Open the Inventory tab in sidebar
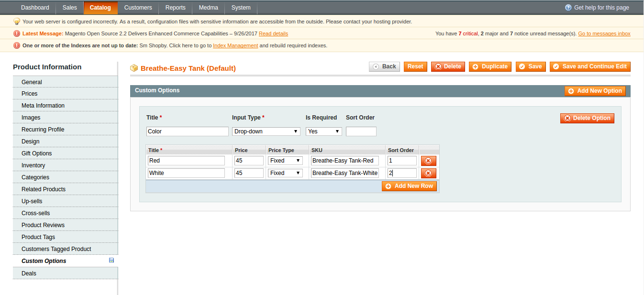 click(33, 165)
